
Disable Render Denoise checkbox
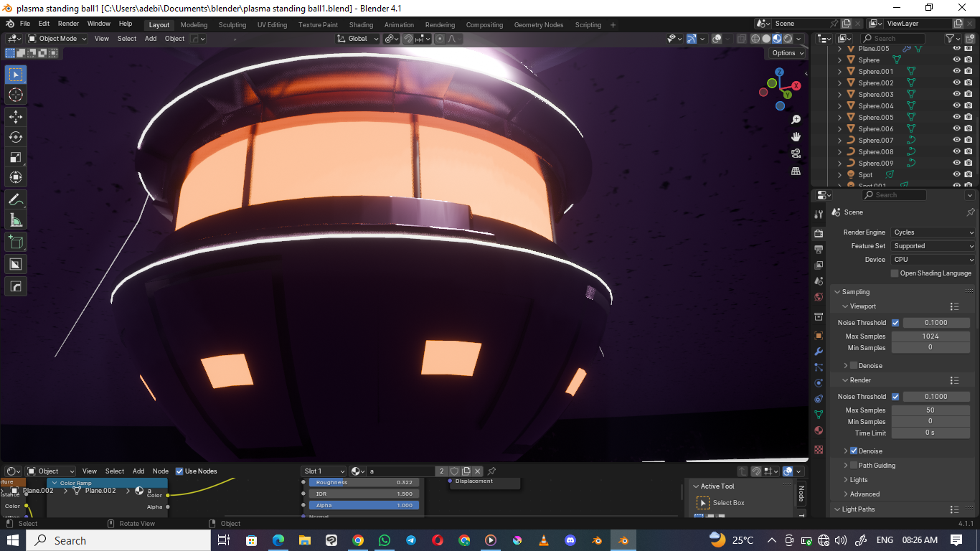pyautogui.click(x=854, y=451)
